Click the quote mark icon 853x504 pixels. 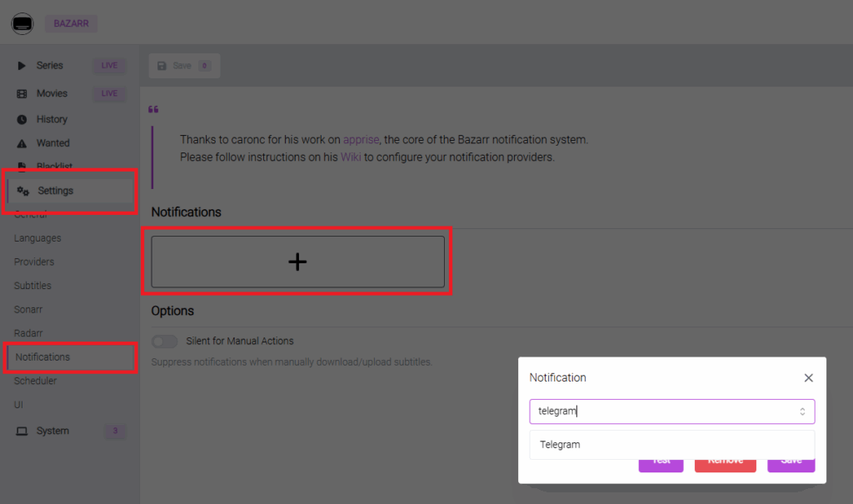pyautogui.click(x=153, y=109)
